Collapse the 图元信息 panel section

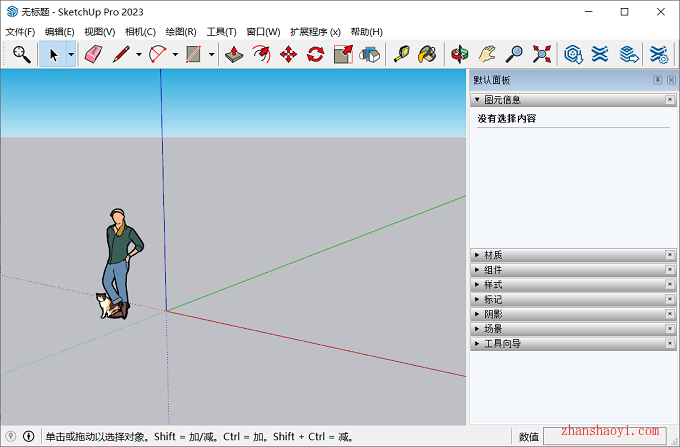point(477,100)
